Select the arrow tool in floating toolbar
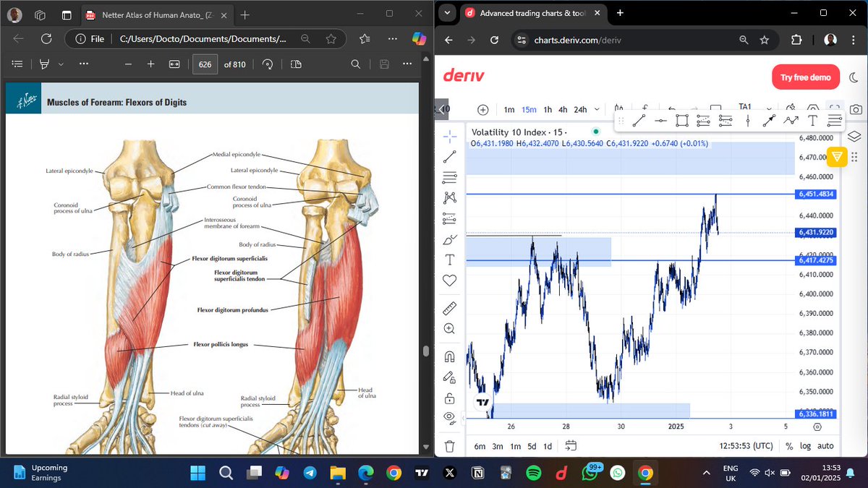Screen dimensions: 868x488 [769, 121]
